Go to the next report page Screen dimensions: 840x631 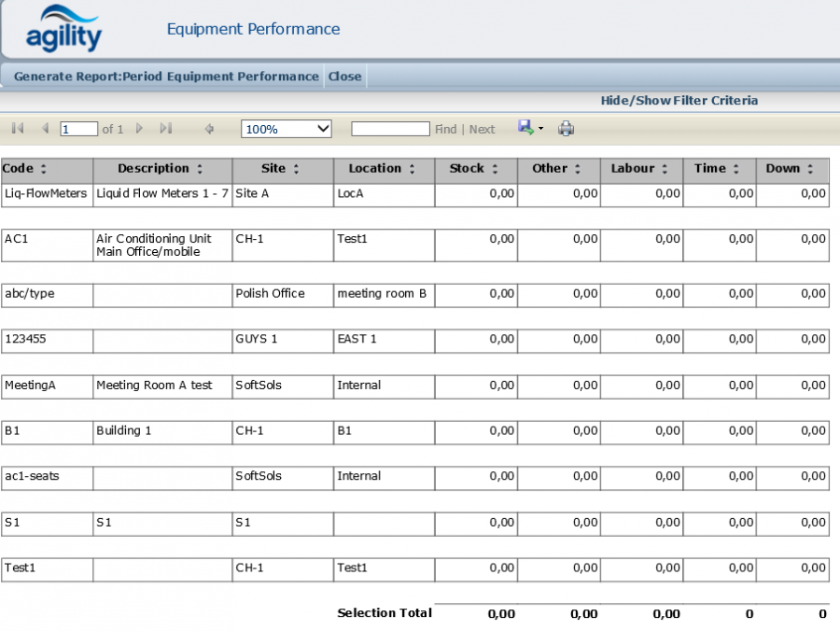coord(140,129)
